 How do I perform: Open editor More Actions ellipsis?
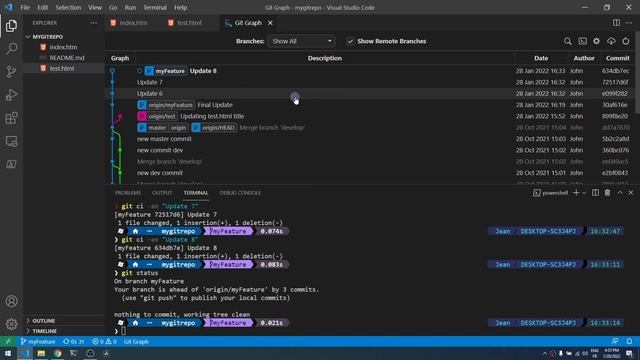pyautogui.click(x=629, y=23)
